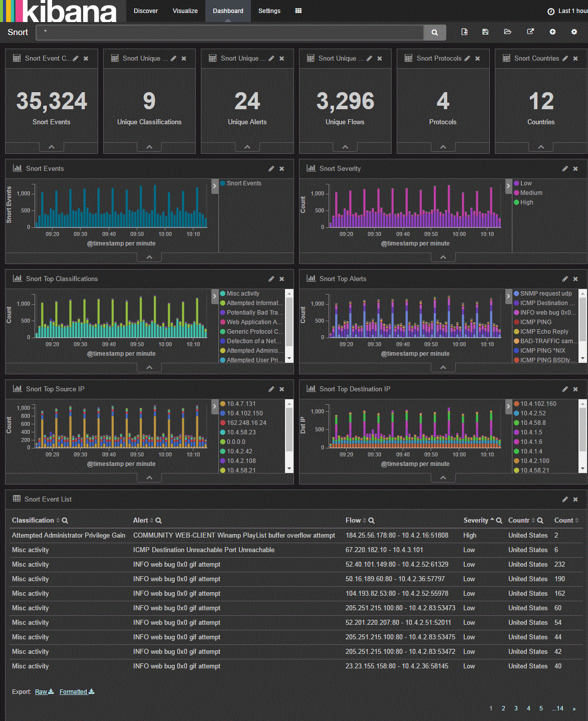Collapse legend of Snort Top Alerts chart

click(508, 296)
